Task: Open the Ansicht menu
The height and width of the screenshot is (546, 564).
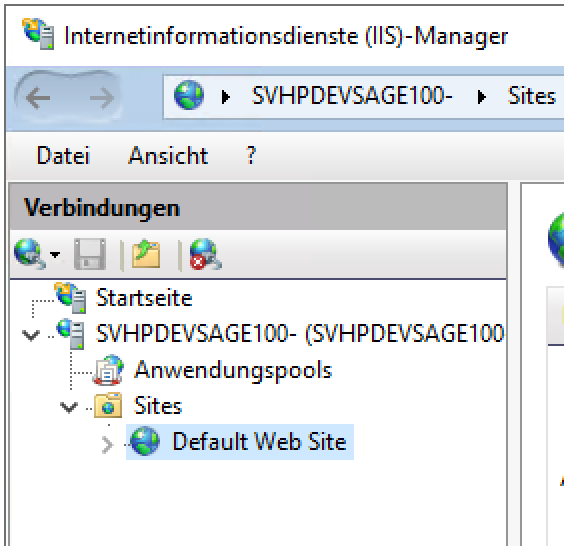Action: [x=168, y=156]
